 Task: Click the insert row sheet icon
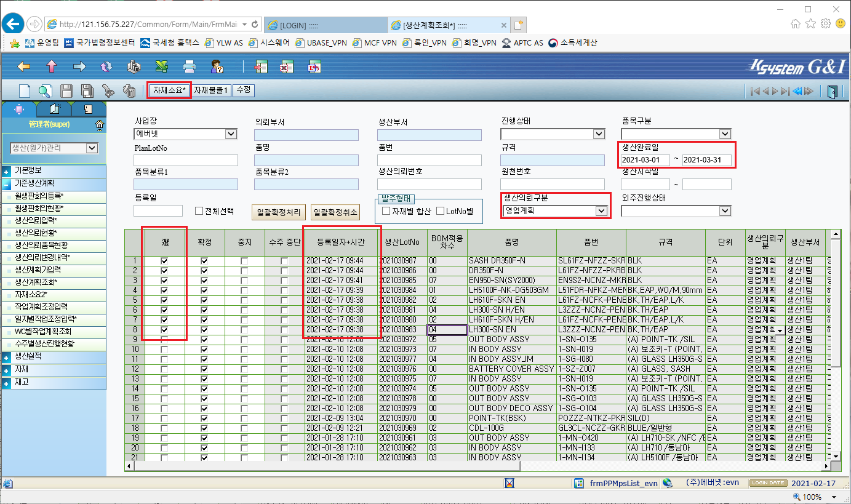coord(262,66)
